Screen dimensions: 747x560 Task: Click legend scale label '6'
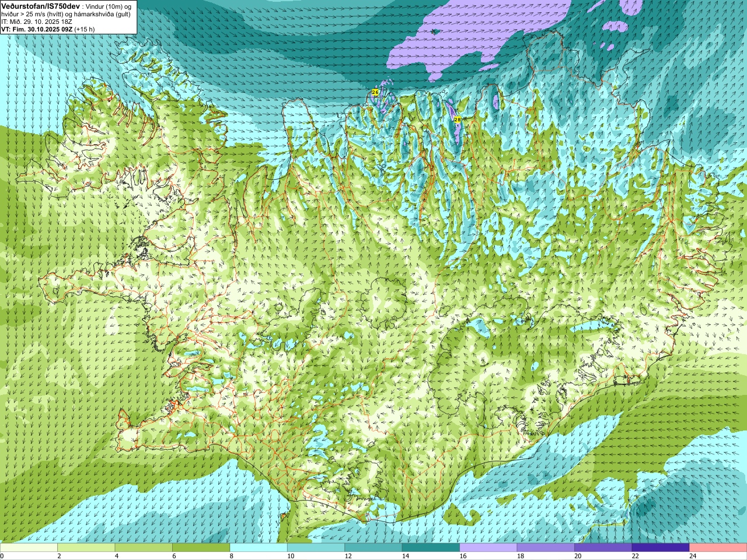tap(174, 556)
